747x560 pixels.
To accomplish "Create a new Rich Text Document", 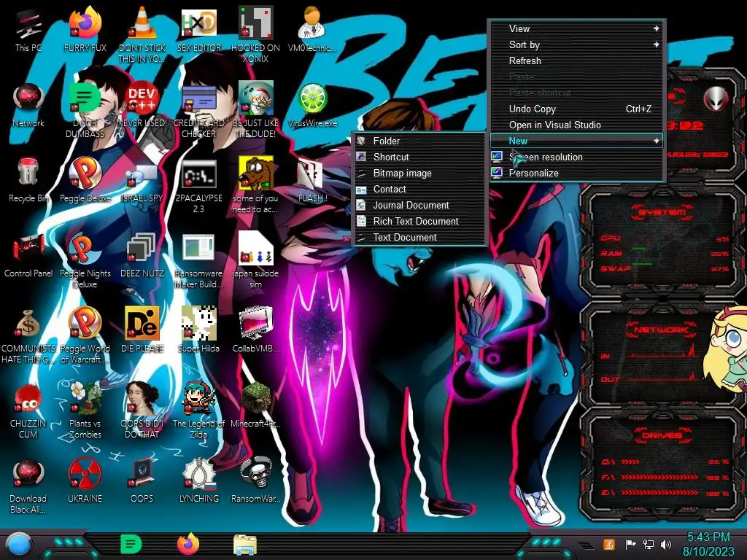I will 419,222.
